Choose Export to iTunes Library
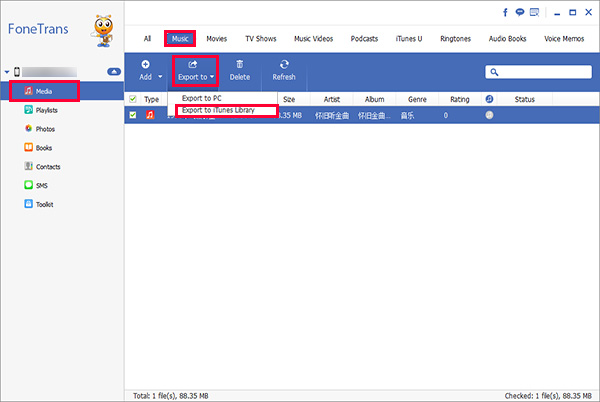 [x=218, y=110]
